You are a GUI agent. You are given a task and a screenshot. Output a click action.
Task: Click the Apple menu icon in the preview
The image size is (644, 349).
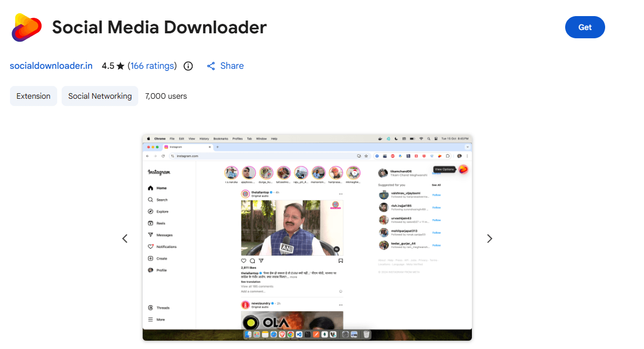pos(149,139)
